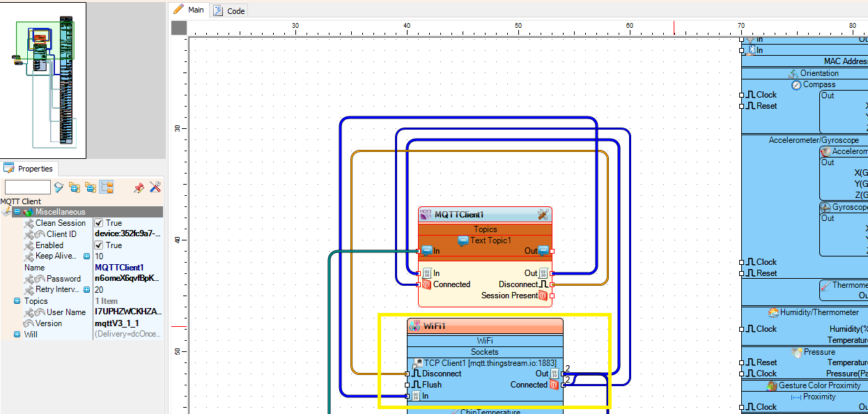Click WiFi1 TCP Client Out binary icon
This screenshot has width=868, height=414.
click(555, 374)
